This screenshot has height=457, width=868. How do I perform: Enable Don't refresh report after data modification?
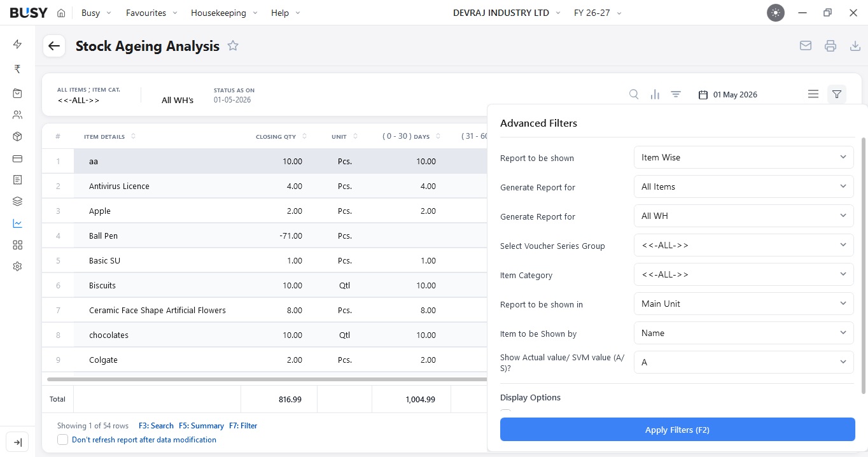pos(62,440)
